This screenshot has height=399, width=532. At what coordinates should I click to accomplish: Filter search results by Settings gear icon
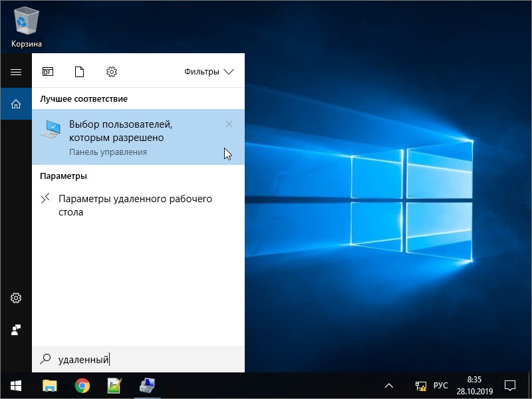click(x=112, y=72)
